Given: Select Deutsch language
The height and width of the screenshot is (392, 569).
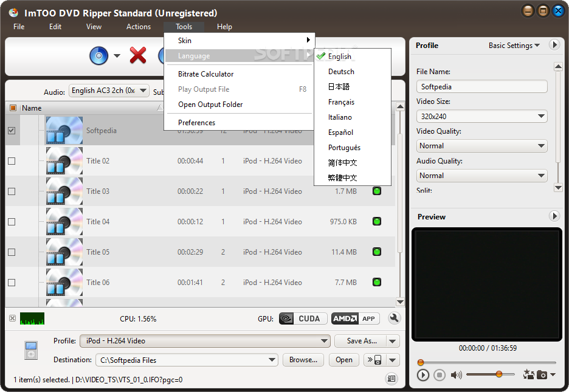Looking at the screenshot, I should (353, 72).
